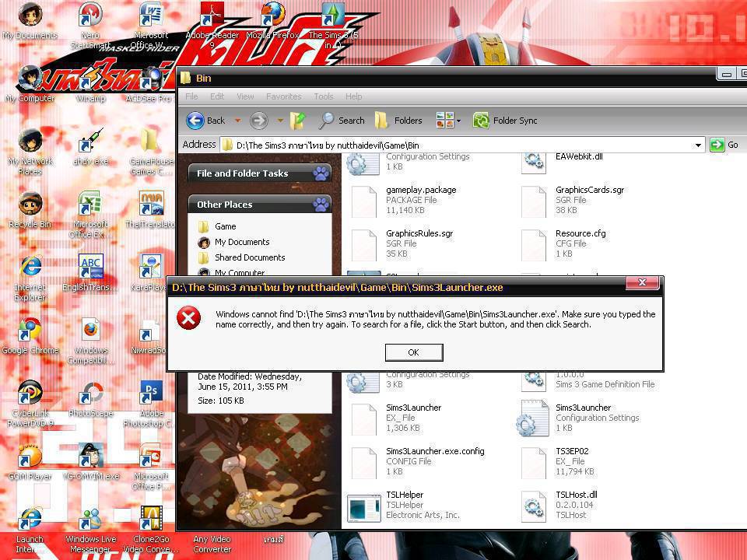
Task: Expand the Address bar dropdown arrow
Action: pos(698,145)
